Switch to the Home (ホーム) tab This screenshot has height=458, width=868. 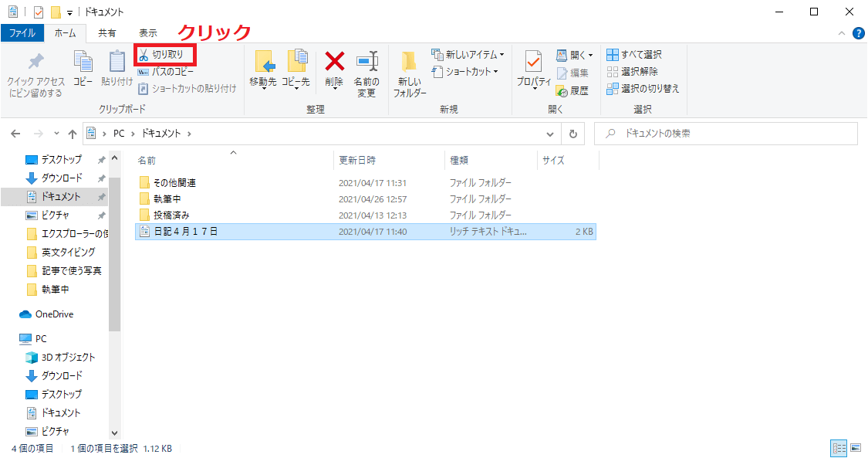(x=66, y=32)
